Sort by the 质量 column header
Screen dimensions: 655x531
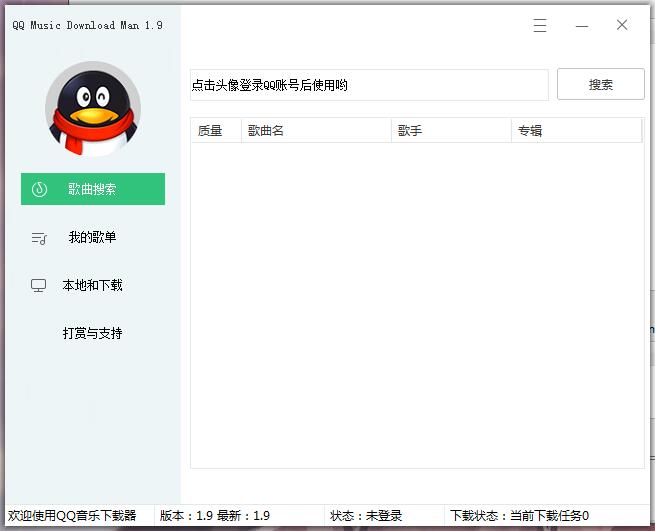[x=216, y=131]
